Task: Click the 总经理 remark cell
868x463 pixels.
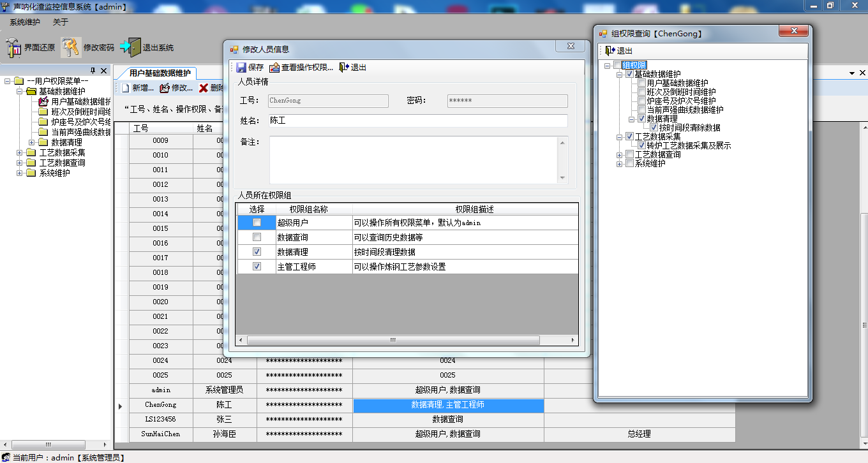Action: [x=640, y=434]
